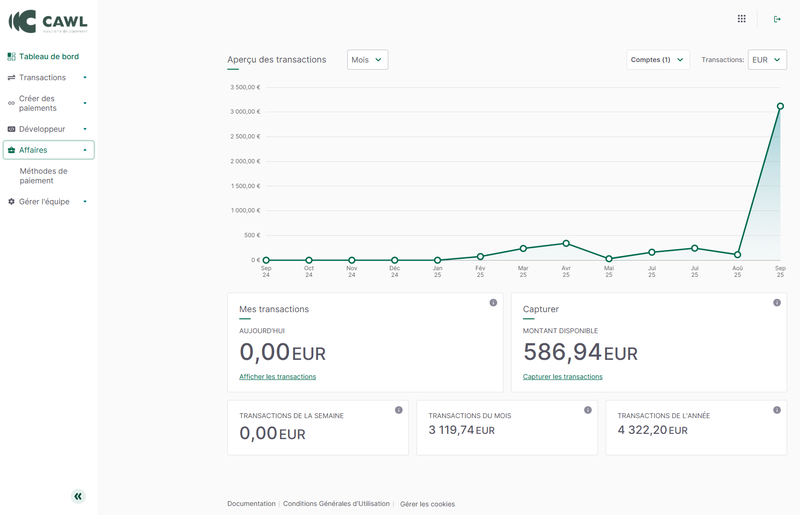Open the Comptes (1) dropdown
Image resolution: width=800 pixels, height=515 pixels.
point(658,60)
